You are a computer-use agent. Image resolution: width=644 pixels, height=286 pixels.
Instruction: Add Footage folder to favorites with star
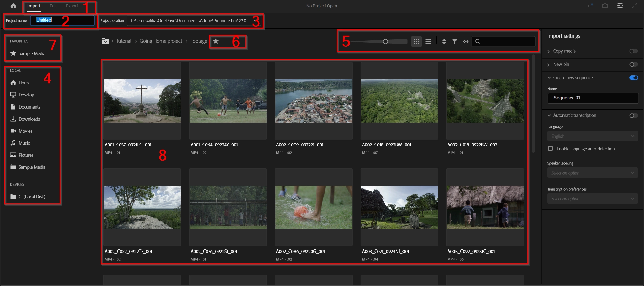[x=216, y=41]
